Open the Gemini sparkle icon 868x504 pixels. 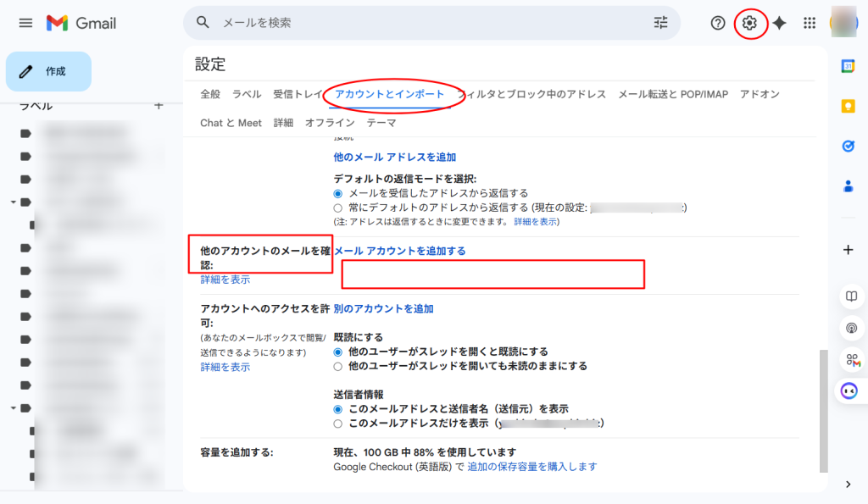pyautogui.click(x=779, y=23)
